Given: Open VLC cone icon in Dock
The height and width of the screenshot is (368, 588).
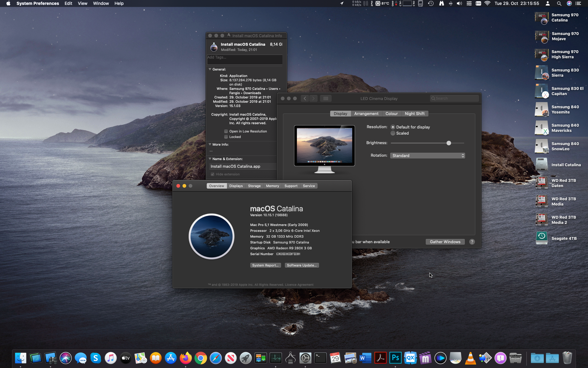Looking at the screenshot, I should (x=470, y=358).
